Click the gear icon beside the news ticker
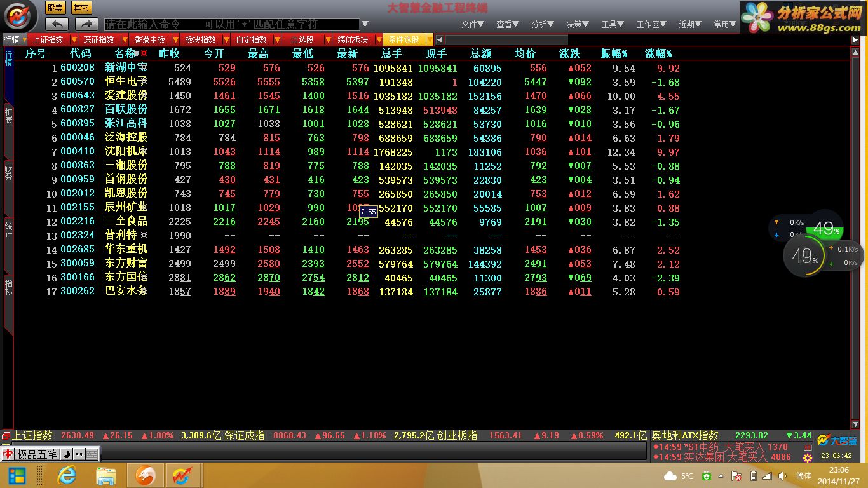Image resolution: width=868 pixels, height=488 pixels. coord(808,457)
